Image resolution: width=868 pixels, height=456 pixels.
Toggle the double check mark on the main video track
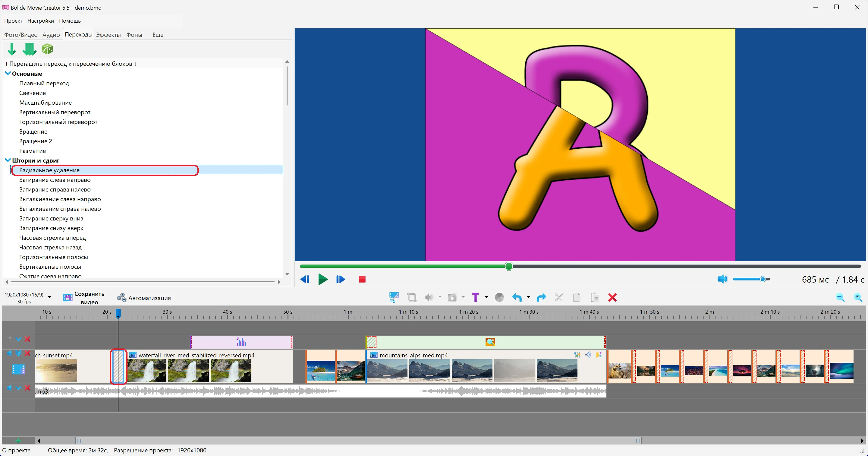[x=18, y=353]
